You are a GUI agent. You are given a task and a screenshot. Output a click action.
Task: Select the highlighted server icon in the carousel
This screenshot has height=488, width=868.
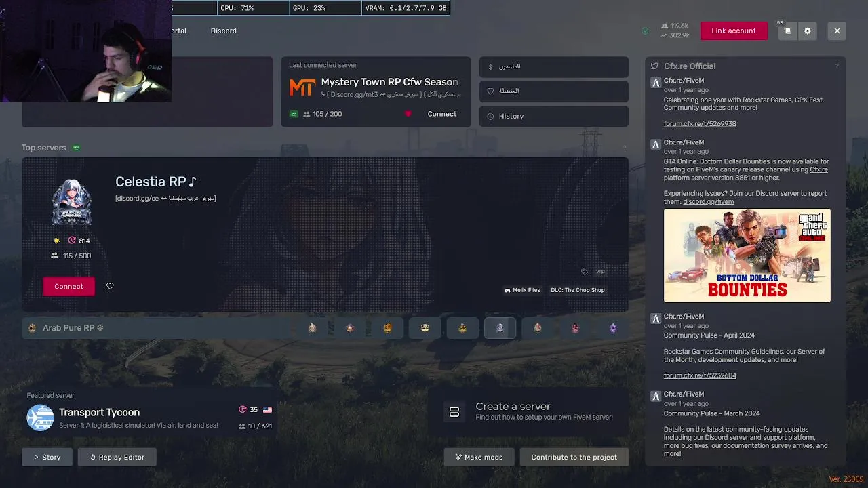[500, 328]
